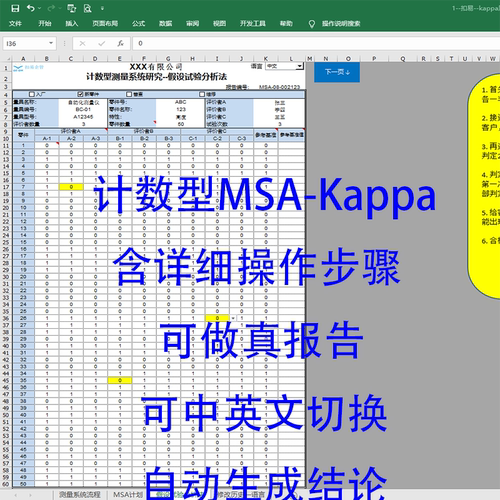500x500 pixels.
Task: Click the C-3 column heading cell
Action: point(241,138)
